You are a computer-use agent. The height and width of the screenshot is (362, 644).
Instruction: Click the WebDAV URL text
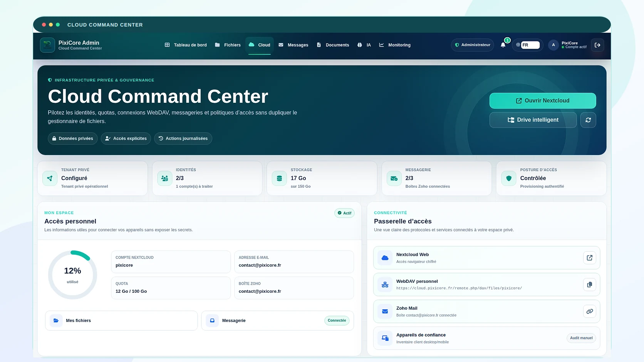tap(459, 288)
